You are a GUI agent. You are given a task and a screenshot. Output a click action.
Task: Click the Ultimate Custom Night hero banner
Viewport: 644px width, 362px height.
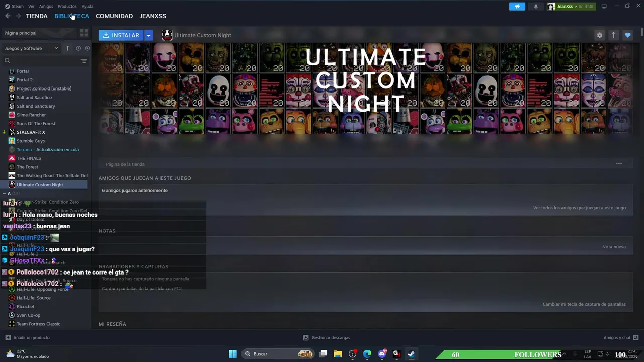pyautogui.click(x=366, y=88)
